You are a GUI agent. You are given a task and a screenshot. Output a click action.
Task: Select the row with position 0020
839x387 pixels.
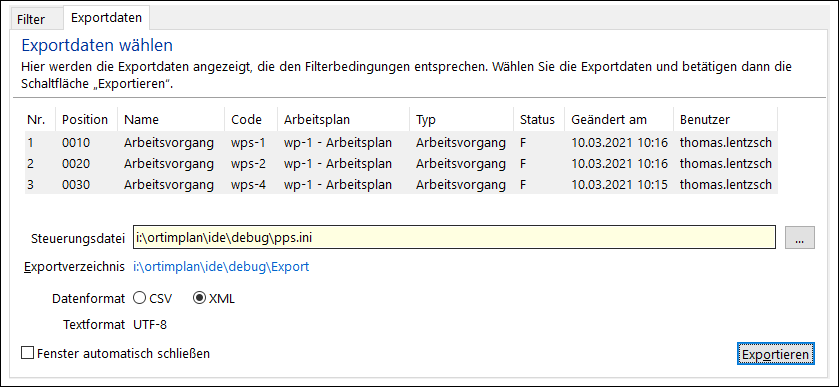coord(401,163)
